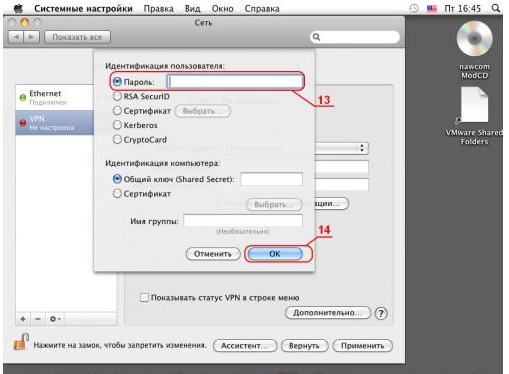
Task: Click the Применить button
Action: [x=363, y=346]
